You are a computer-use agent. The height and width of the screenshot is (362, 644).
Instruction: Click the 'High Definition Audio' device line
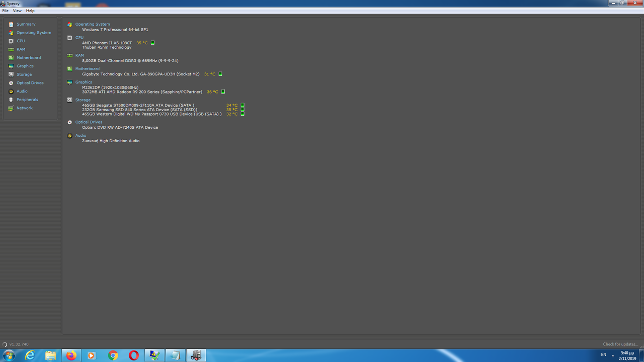click(x=111, y=141)
